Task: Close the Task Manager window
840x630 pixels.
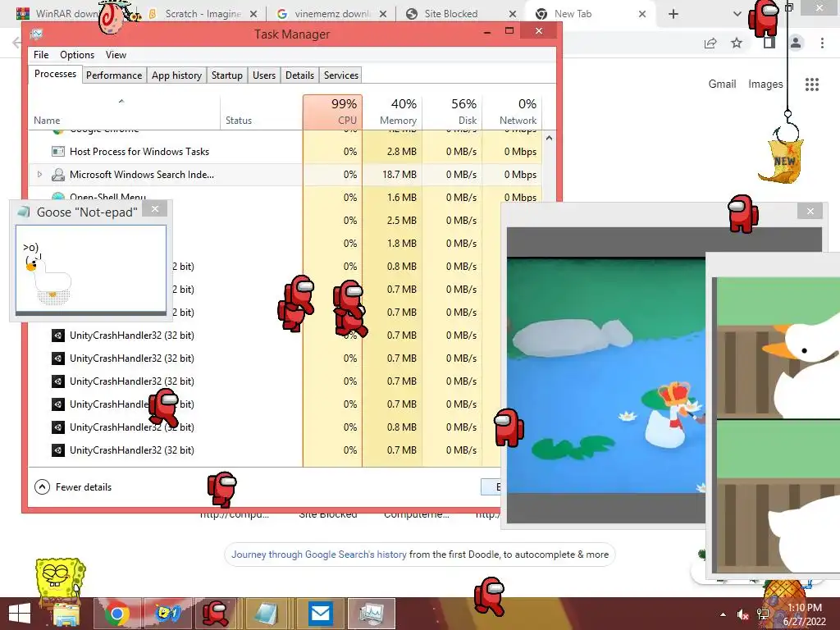Action: coord(539,31)
